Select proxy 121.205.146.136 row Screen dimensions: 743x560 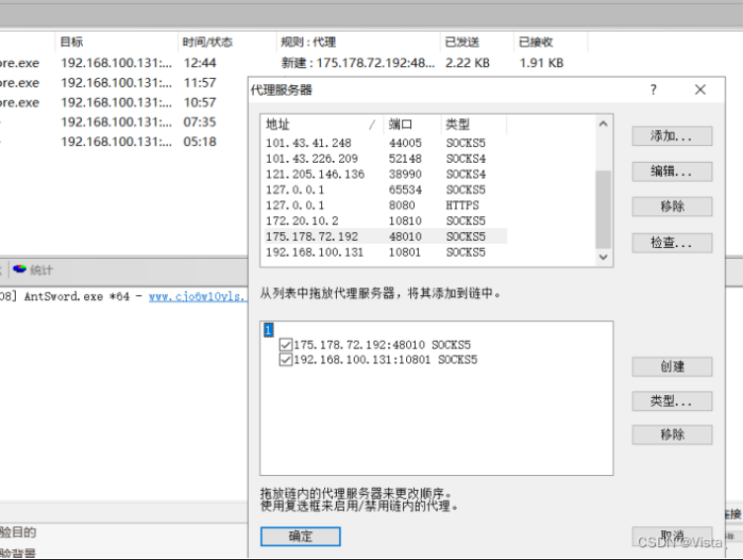point(385,175)
